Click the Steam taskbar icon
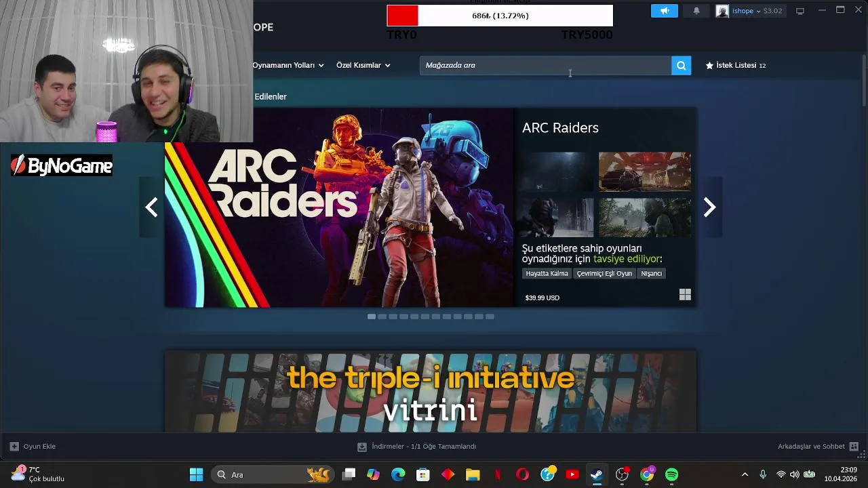 (x=597, y=474)
